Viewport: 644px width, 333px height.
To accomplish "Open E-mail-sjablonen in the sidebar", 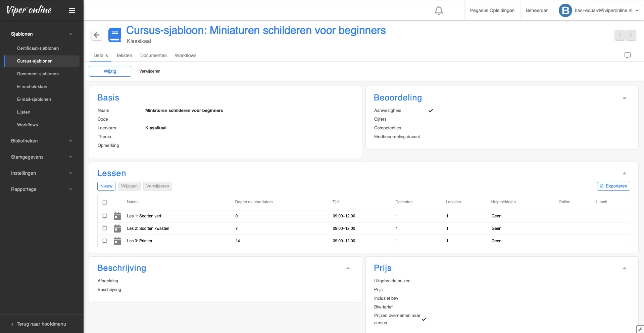I will point(34,99).
